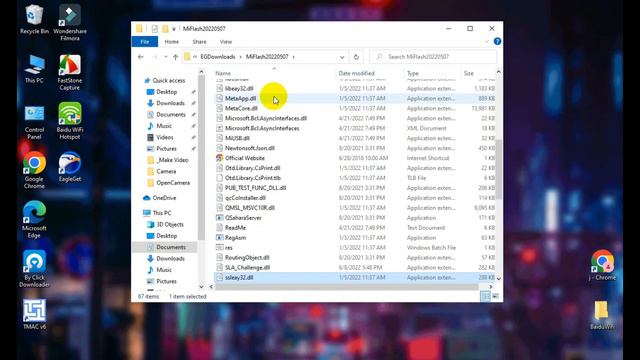
Task: Open the address bar history dropdown
Action: tap(342, 57)
